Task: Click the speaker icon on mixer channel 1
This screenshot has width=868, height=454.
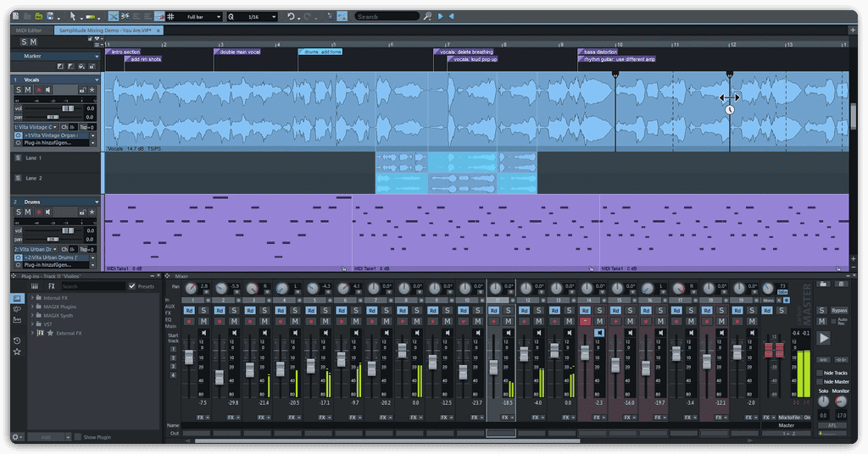Action: pyautogui.click(x=203, y=333)
